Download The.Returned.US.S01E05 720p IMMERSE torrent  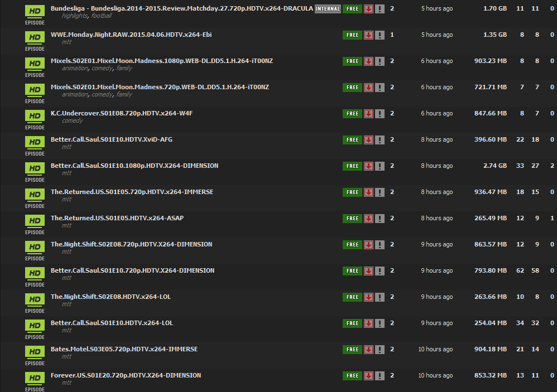tap(368, 192)
